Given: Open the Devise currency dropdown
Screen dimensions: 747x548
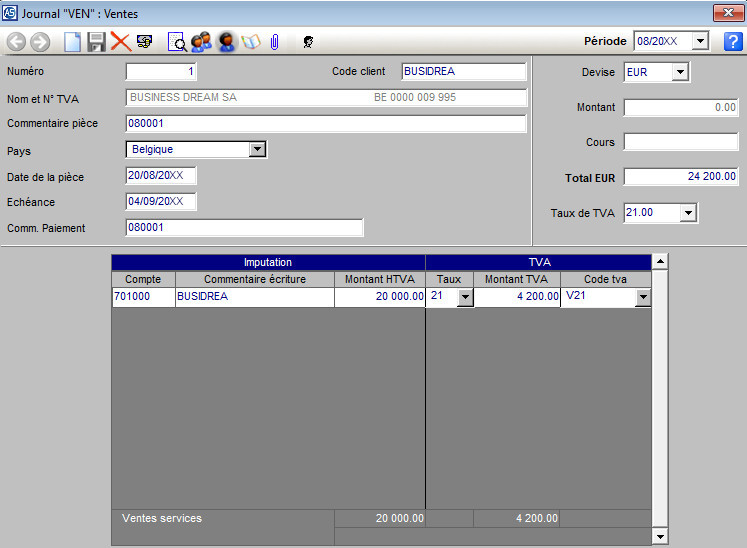Looking at the screenshot, I should click(680, 72).
